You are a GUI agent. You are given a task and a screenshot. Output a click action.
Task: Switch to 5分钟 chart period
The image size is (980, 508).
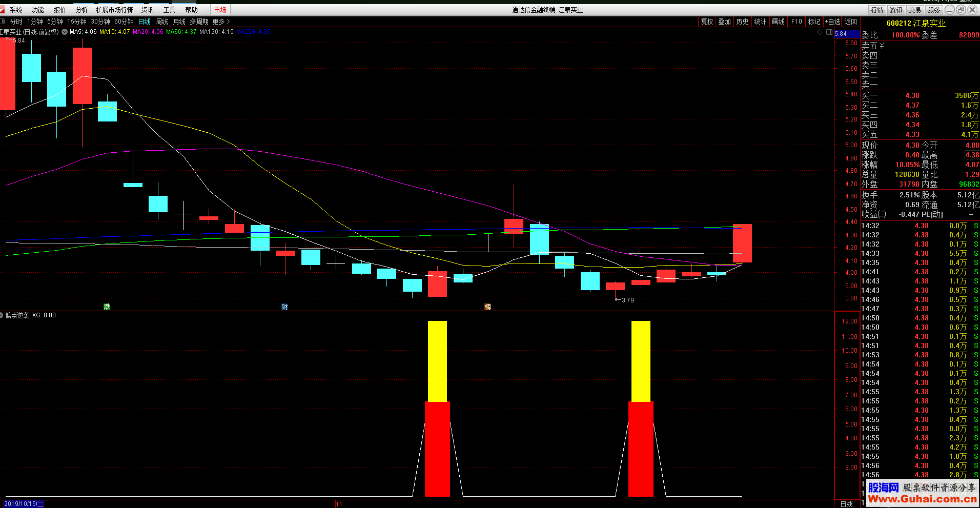55,22
